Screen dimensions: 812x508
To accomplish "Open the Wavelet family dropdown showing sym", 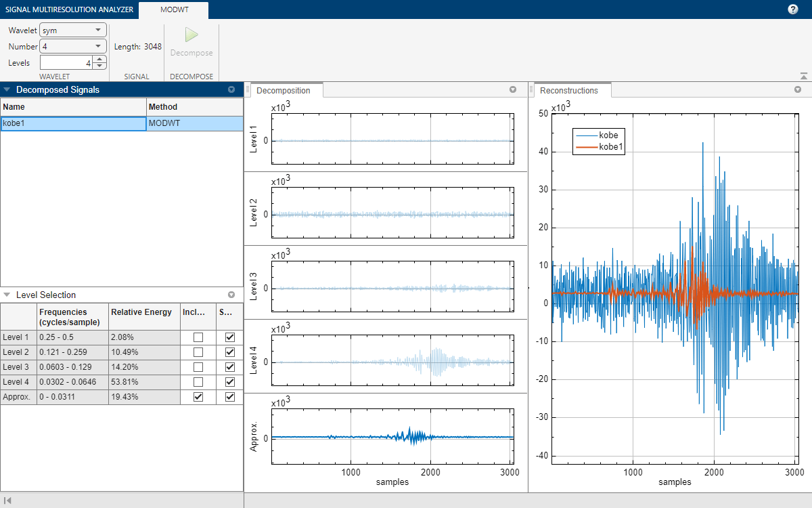I will pyautogui.click(x=73, y=30).
